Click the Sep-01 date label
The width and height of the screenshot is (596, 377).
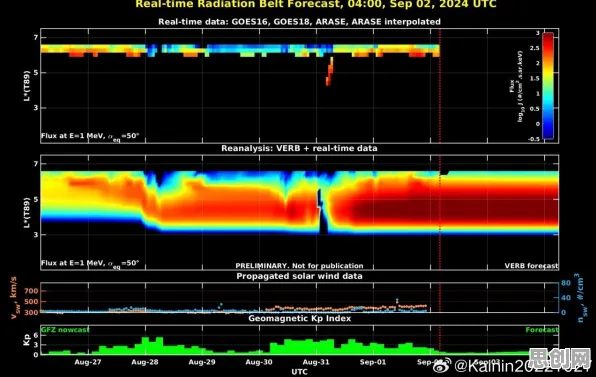point(373,362)
